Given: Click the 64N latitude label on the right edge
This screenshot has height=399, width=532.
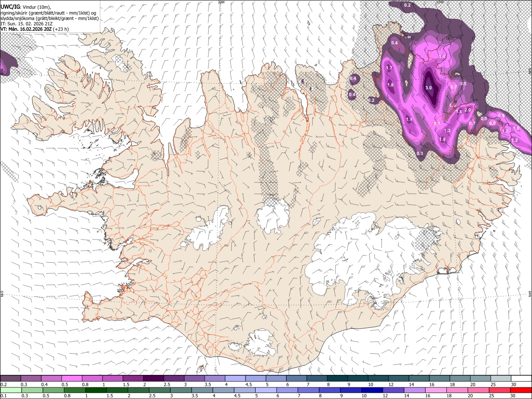Looking at the screenshot, I should (x=530, y=293).
